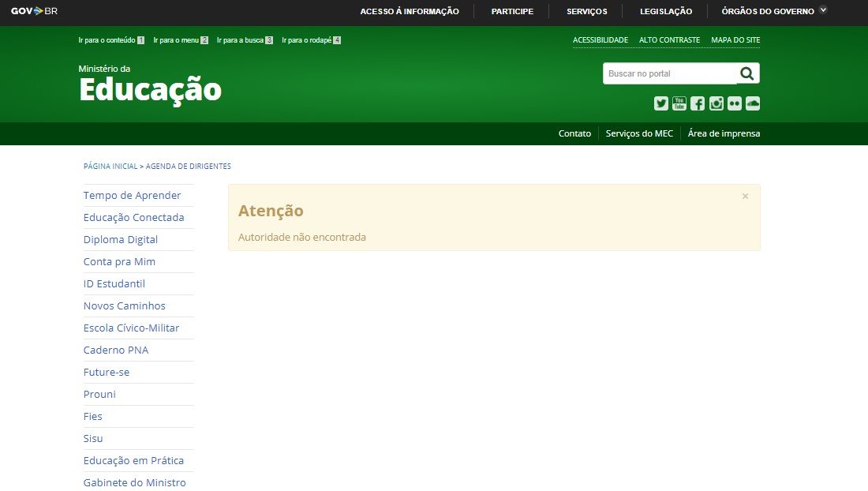
Task: Open Caderno PNA sidebar link
Action: click(116, 350)
